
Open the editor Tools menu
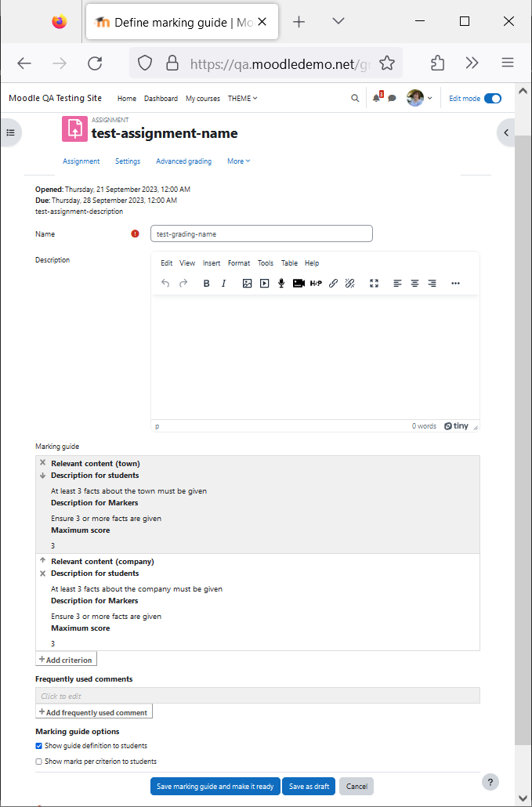pos(266,263)
